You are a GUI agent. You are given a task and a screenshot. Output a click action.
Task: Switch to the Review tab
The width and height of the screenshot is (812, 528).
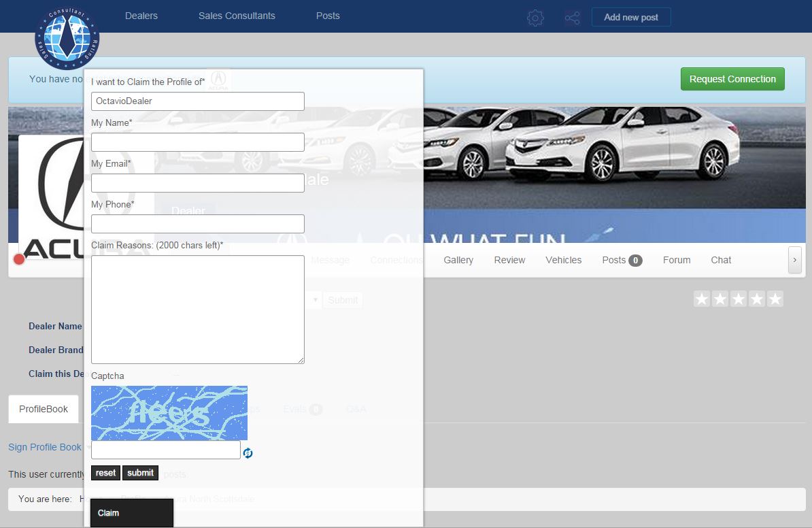(x=509, y=260)
